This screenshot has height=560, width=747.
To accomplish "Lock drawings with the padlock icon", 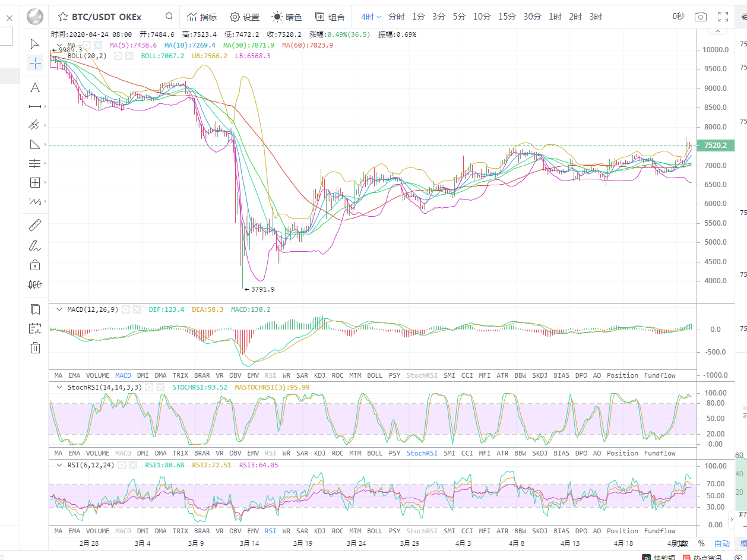I will coord(35,264).
